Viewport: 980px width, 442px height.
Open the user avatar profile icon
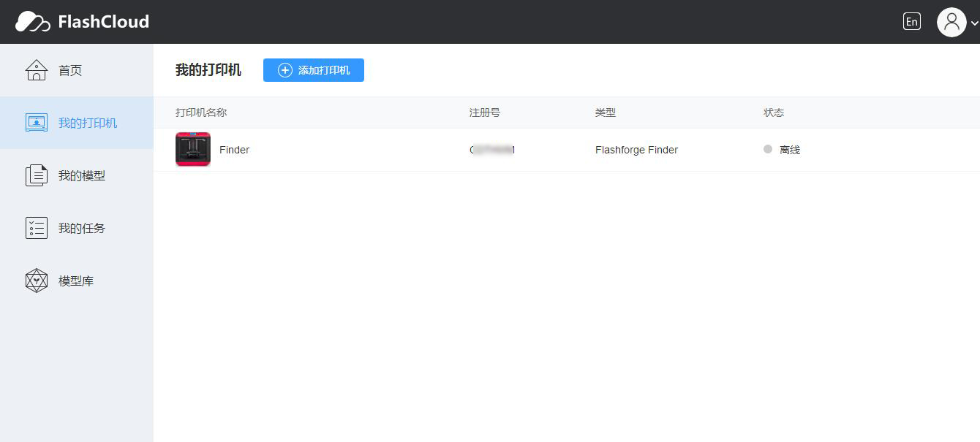(x=951, y=22)
